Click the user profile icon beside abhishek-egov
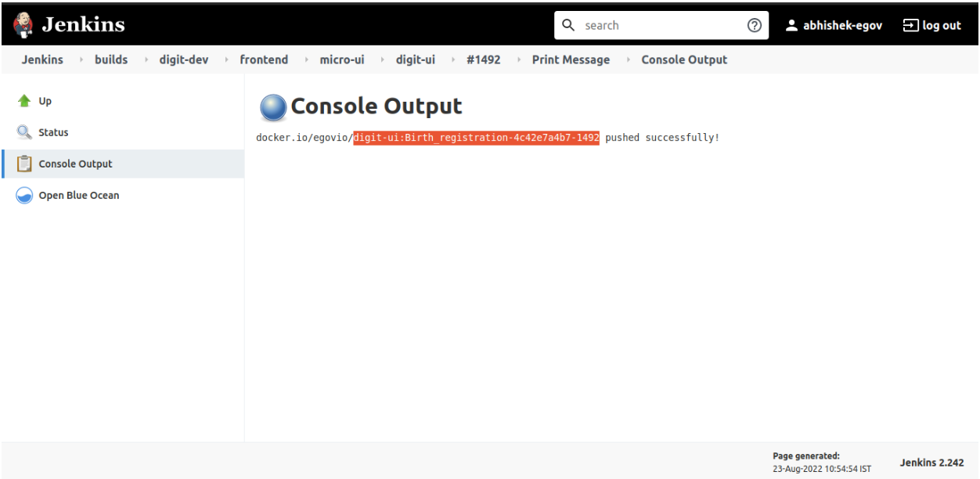Image resolution: width=980 pixels, height=479 pixels. (791, 26)
